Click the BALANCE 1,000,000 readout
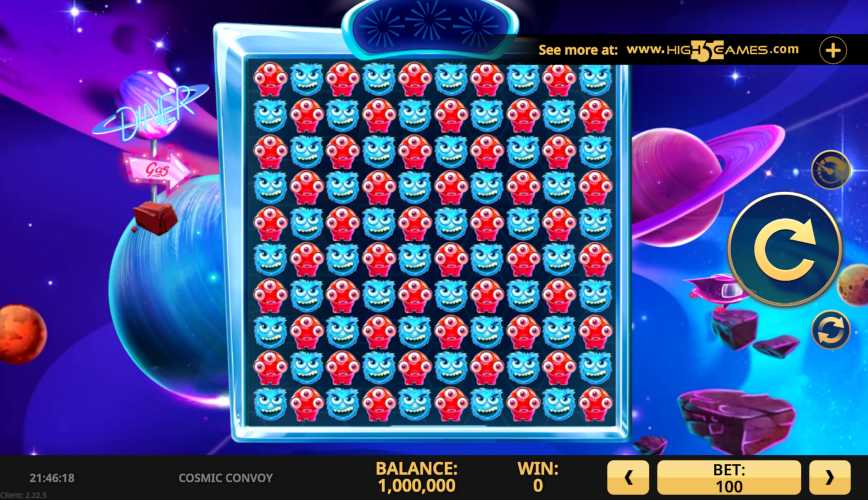Image resolution: width=868 pixels, height=500 pixels. 417,477
